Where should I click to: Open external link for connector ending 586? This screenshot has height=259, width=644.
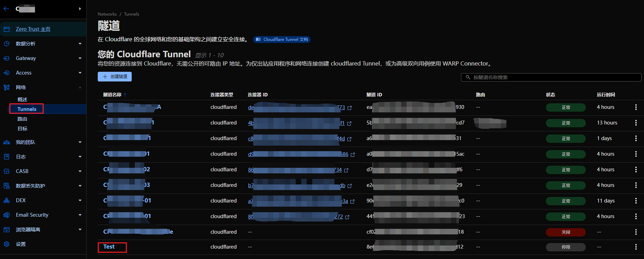tap(353, 155)
